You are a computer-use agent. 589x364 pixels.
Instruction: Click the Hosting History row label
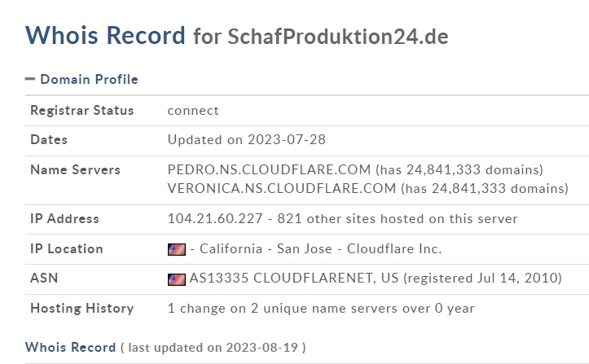click(81, 309)
